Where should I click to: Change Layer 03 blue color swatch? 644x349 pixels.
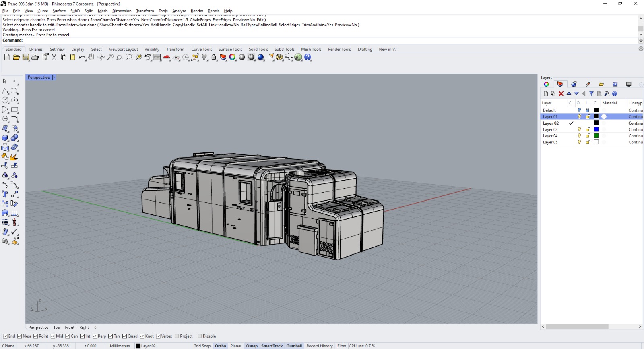[597, 129]
